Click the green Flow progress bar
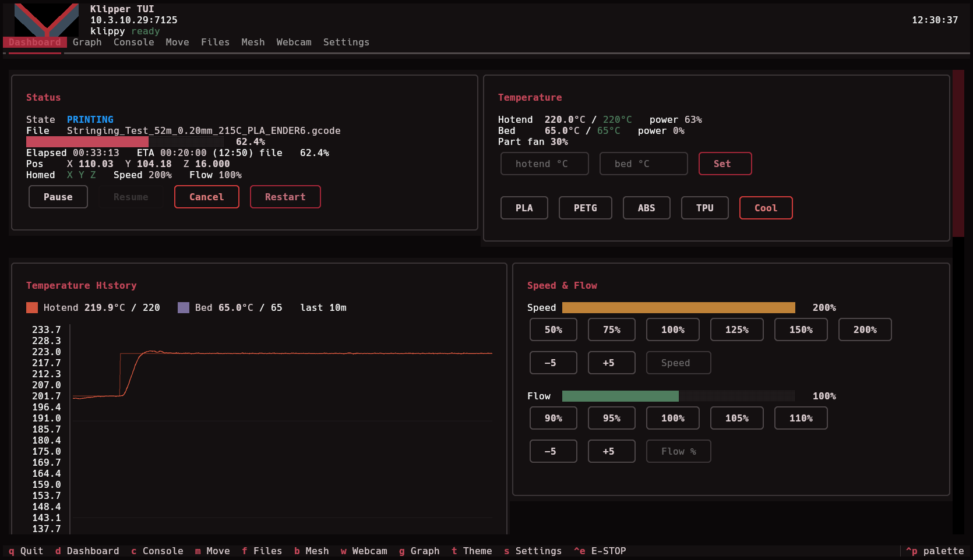Image resolution: width=973 pixels, height=560 pixels. pyautogui.click(x=679, y=396)
